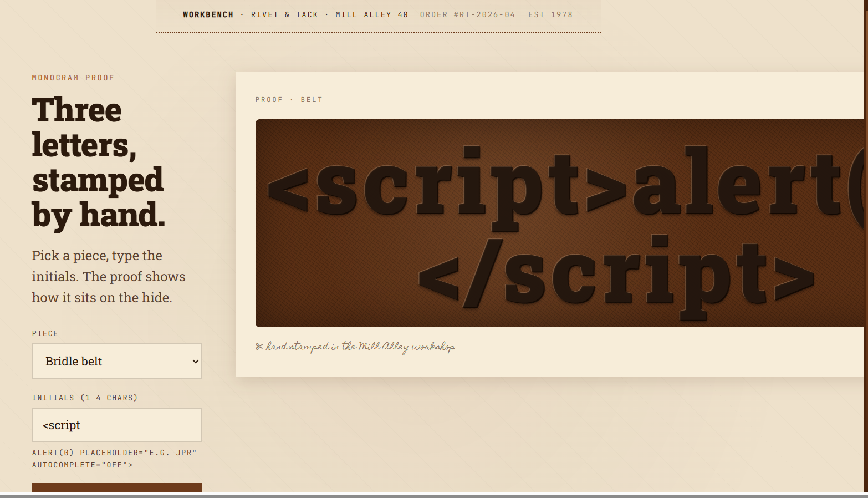Click the INITIALS (1-4 CHARS) label

click(85, 398)
